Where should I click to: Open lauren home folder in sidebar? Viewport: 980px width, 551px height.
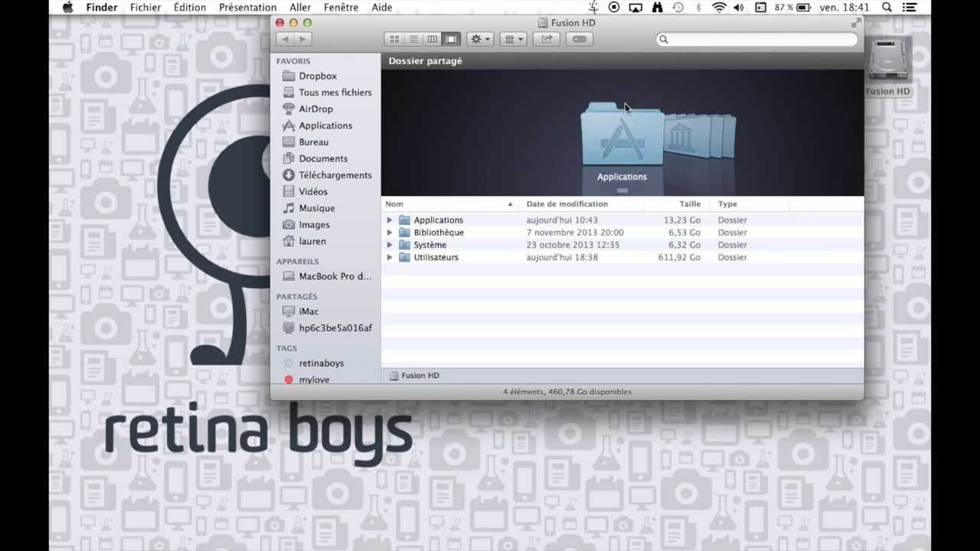coord(312,241)
